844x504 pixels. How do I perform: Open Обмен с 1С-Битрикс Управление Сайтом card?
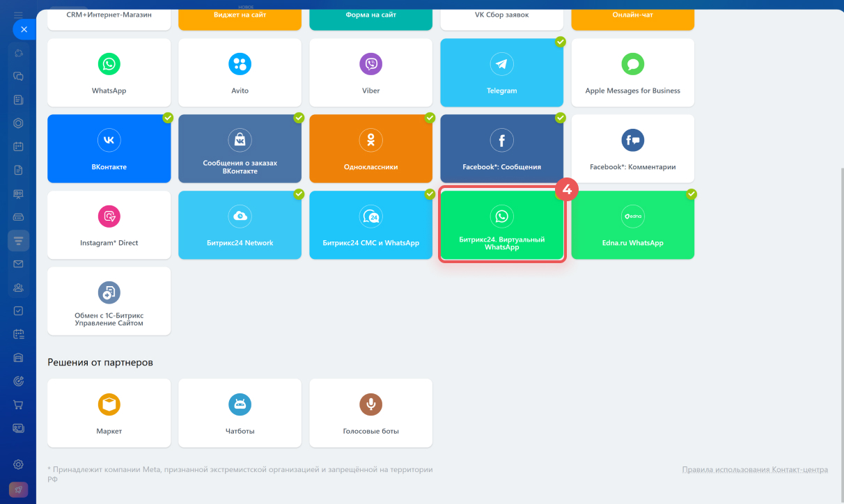pos(109,301)
